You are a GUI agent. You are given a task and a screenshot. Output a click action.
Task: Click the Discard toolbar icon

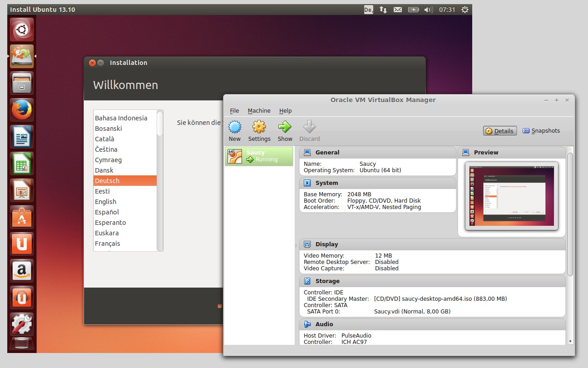(x=309, y=127)
